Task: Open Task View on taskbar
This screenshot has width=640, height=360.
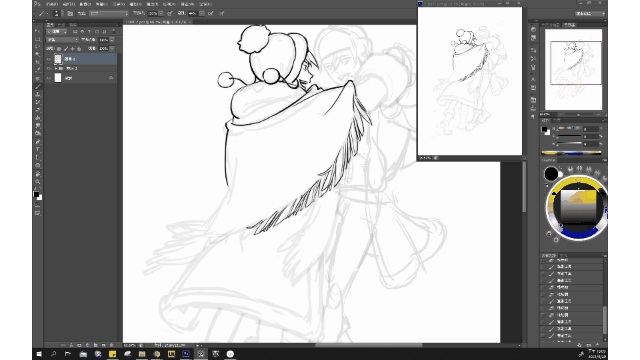Action: coord(68,354)
